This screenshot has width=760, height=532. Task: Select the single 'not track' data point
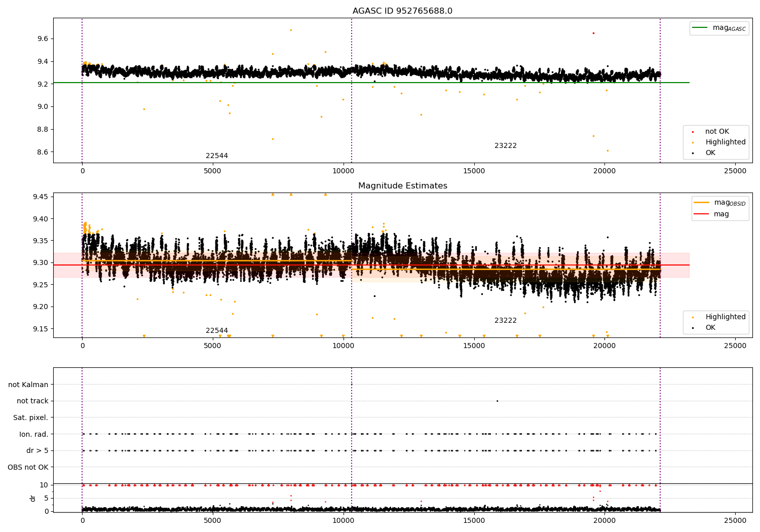point(497,401)
